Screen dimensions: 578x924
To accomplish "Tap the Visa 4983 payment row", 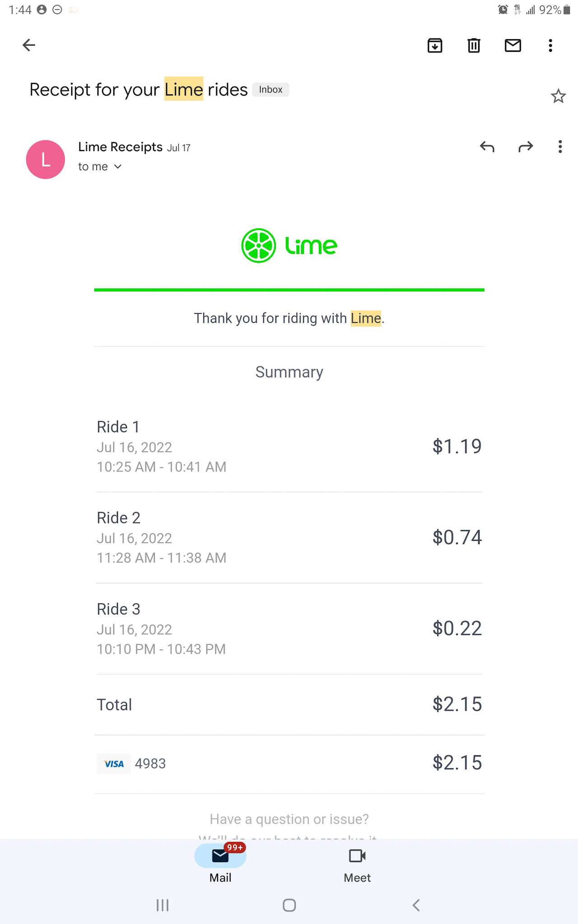I will (x=289, y=763).
